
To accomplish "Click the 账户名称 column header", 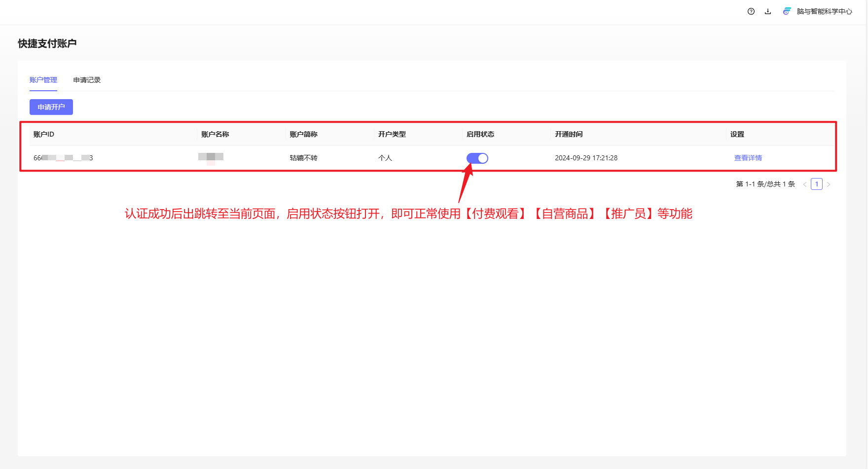I will (x=215, y=134).
